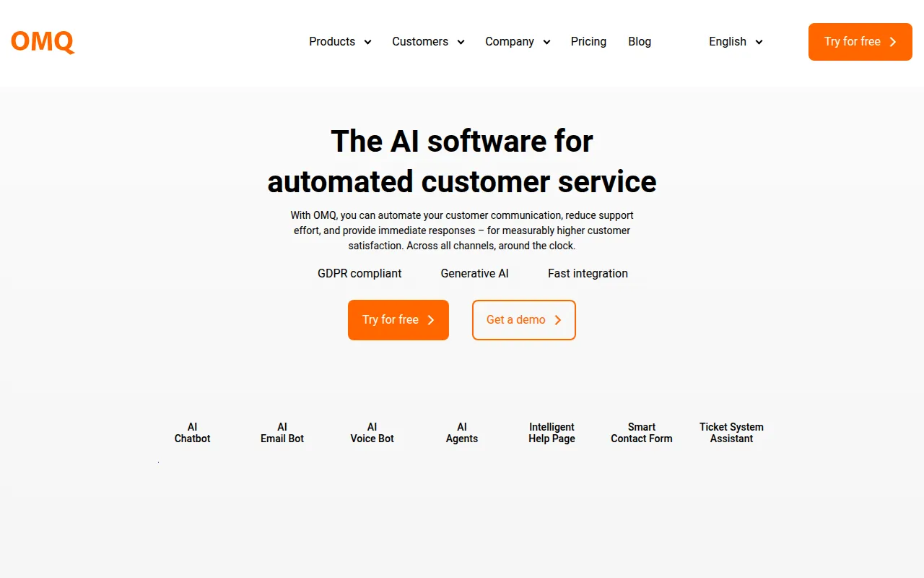Click the chevron next to English
The height and width of the screenshot is (578, 924).
click(759, 42)
